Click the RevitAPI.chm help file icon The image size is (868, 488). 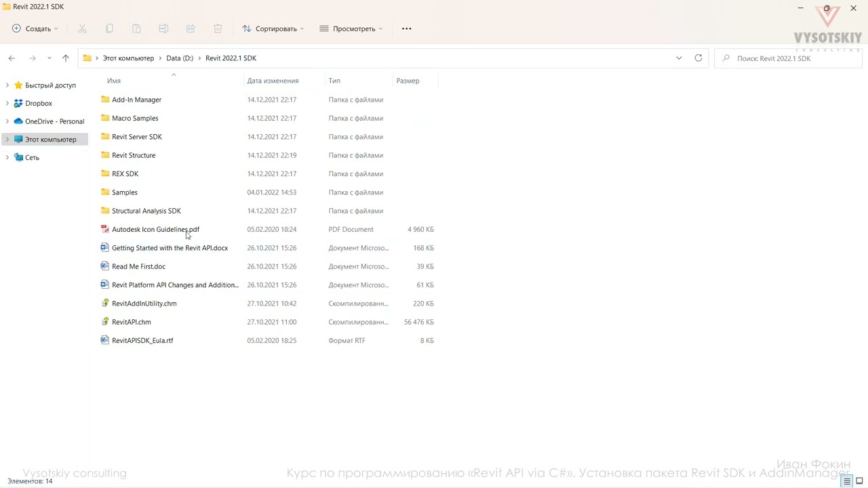105,322
